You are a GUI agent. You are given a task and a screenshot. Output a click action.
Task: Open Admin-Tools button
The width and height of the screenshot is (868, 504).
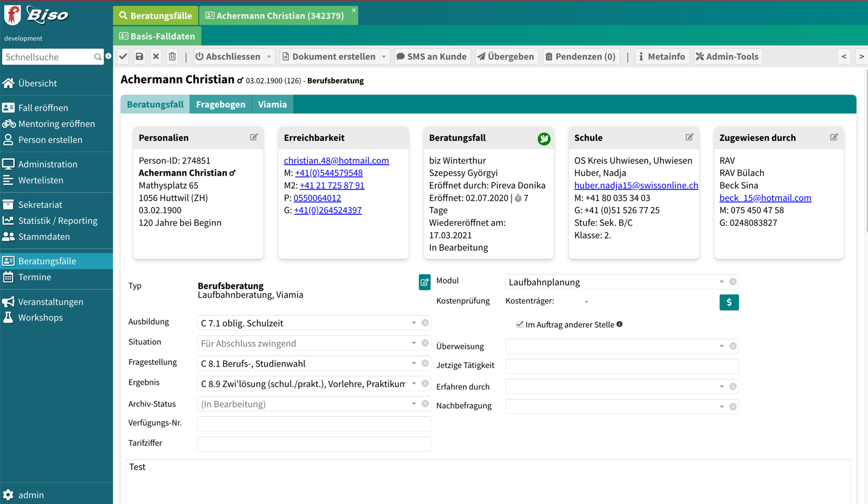pos(727,56)
